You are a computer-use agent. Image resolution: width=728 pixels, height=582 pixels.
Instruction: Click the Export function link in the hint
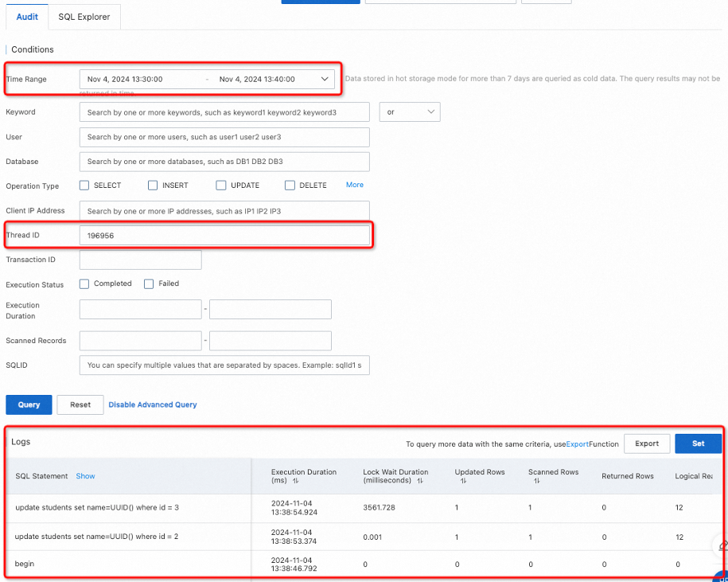coord(578,444)
